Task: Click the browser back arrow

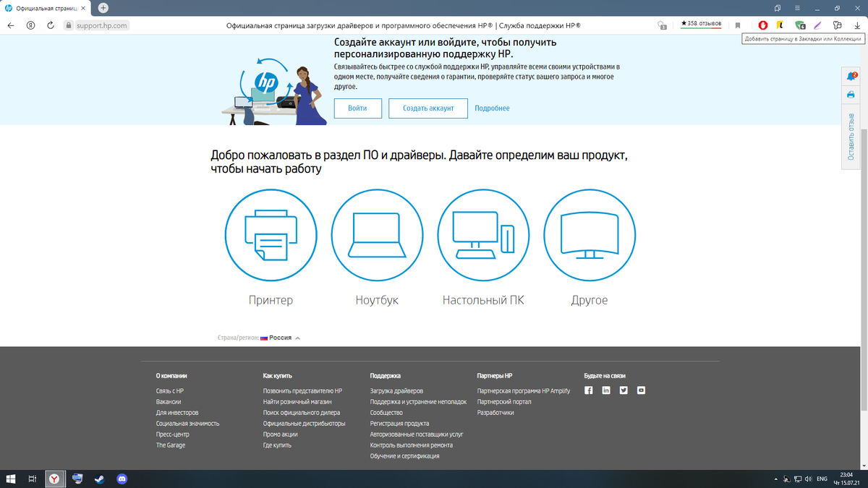Action: tap(11, 25)
